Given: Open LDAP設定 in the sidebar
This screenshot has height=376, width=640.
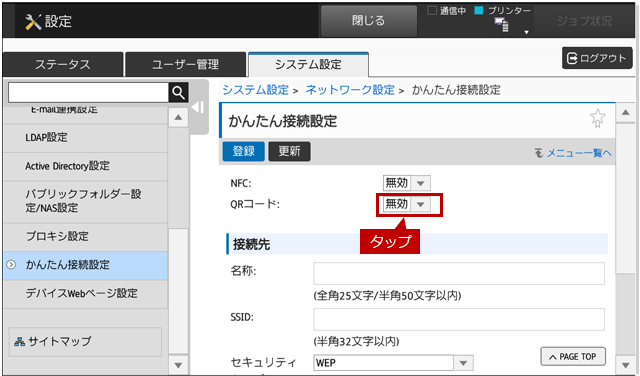Looking at the screenshot, I should (85, 138).
